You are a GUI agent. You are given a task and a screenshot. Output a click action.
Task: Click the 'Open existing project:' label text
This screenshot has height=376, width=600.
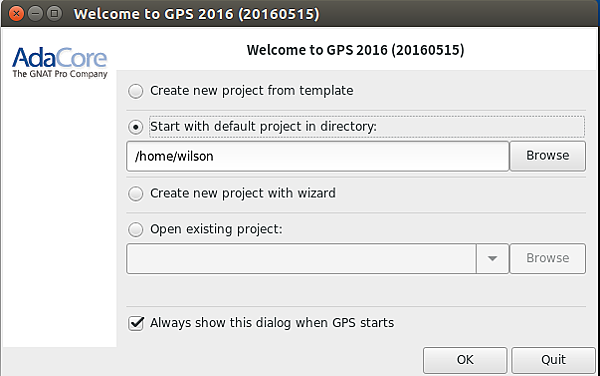click(216, 229)
